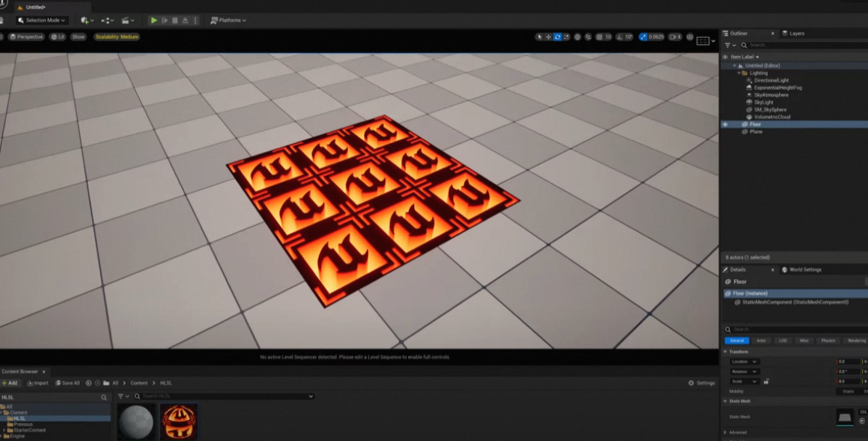Filter details by Actor category
The width and height of the screenshot is (868, 441).
[x=761, y=341]
